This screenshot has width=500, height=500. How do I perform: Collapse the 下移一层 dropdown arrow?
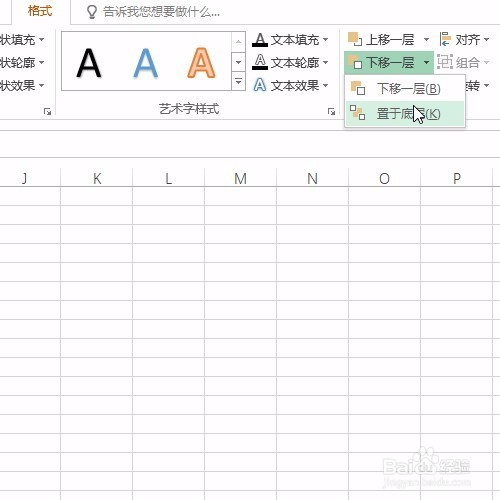[x=426, y=62]
